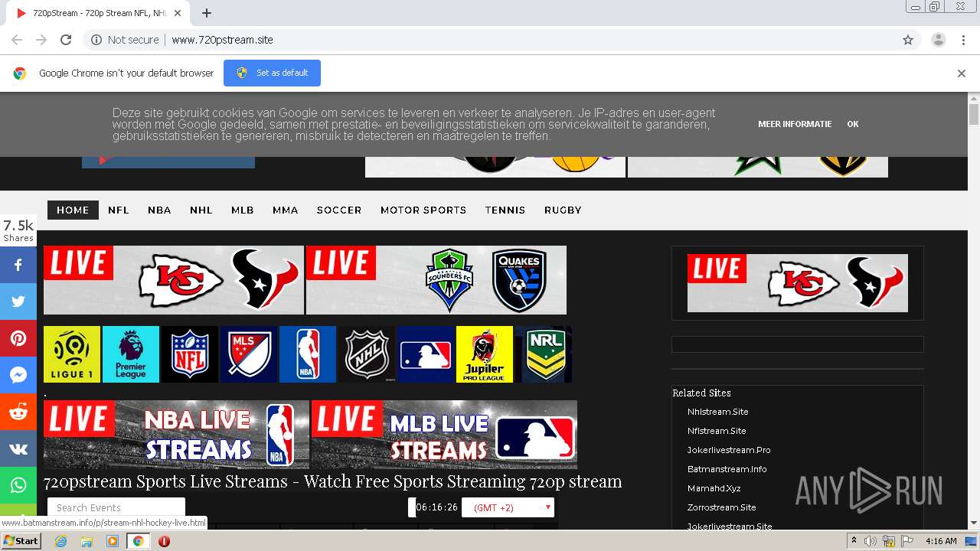Click Set as default button
The image size is (980, 551).
[272, 73]
